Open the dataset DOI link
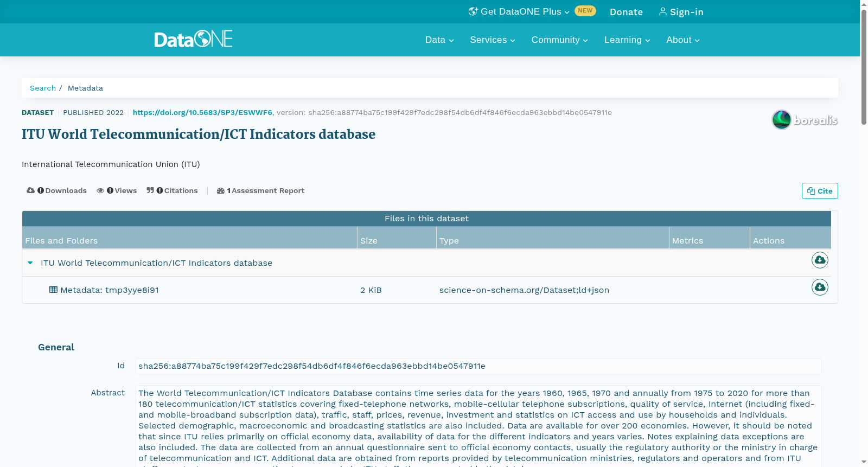The width and height of the screenshot is (868, 467). coord(202,113)
